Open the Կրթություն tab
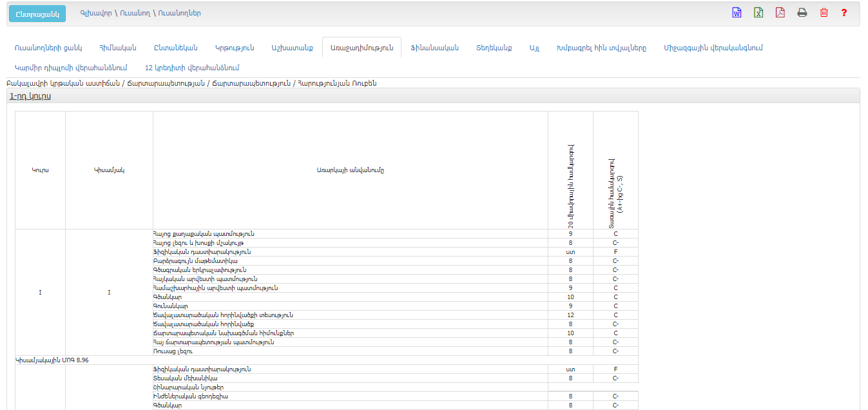The height and width of the screenshot is (410, 868). [x=235, y=48]
